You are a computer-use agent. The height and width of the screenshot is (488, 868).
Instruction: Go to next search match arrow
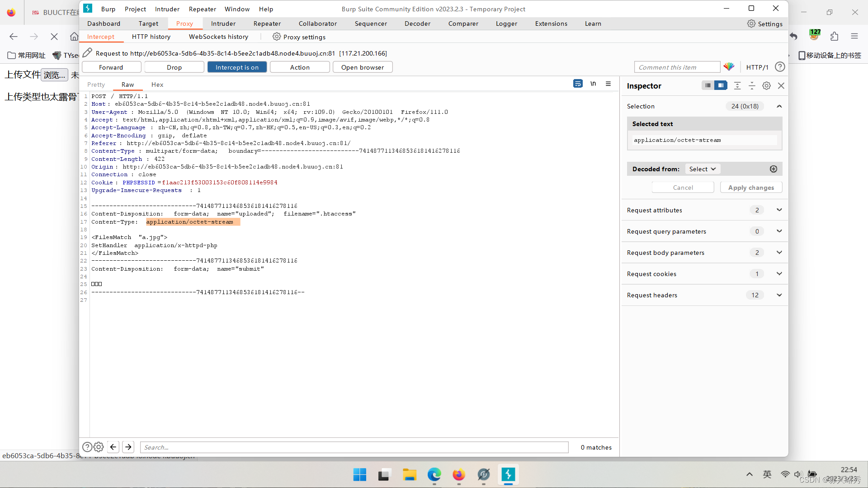(x=128, y=447)
